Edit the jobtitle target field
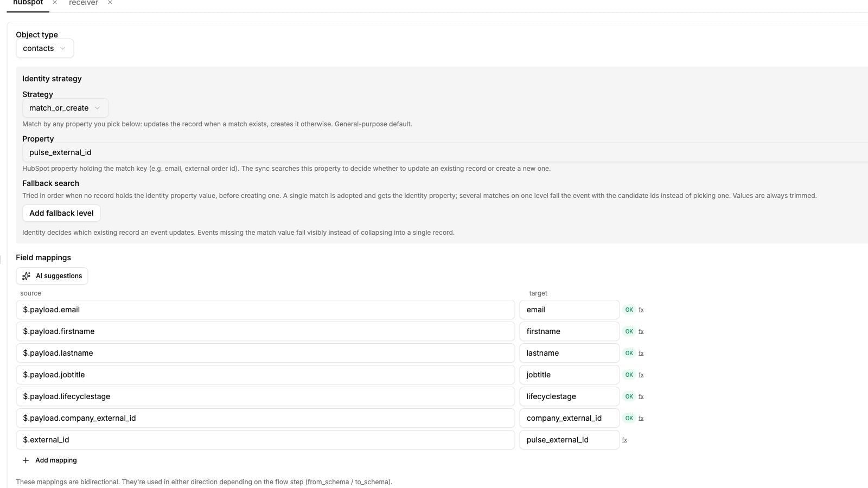The height and width of the screenshot is (488, 868). click(569, 375)
